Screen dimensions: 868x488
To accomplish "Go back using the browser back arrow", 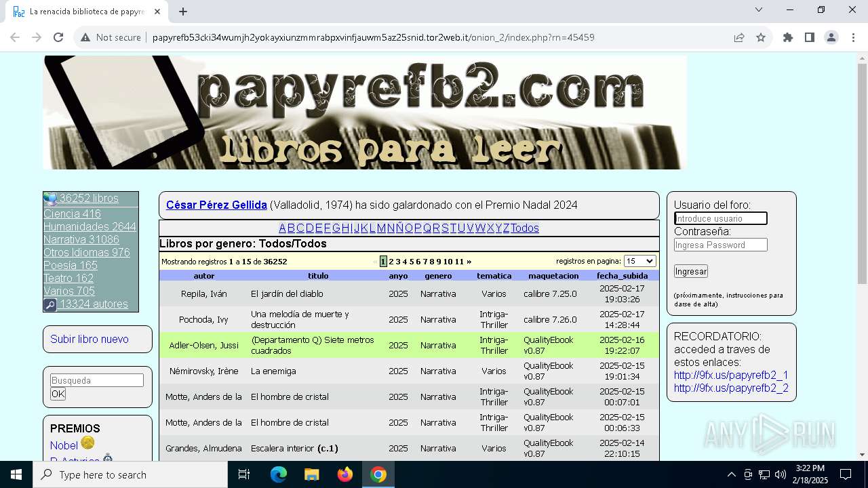I will click(x=15, y=38).
